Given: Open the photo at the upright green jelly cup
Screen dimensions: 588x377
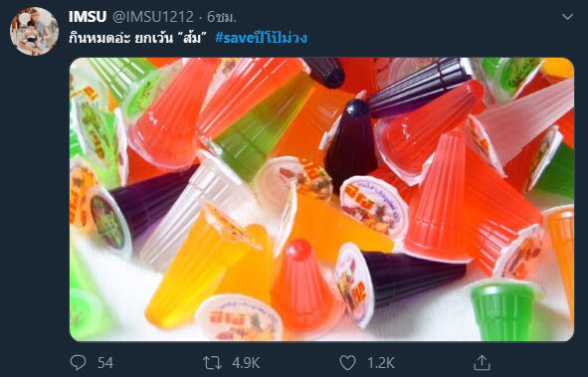Looking at the screenshot, I should tap(503, 309).
